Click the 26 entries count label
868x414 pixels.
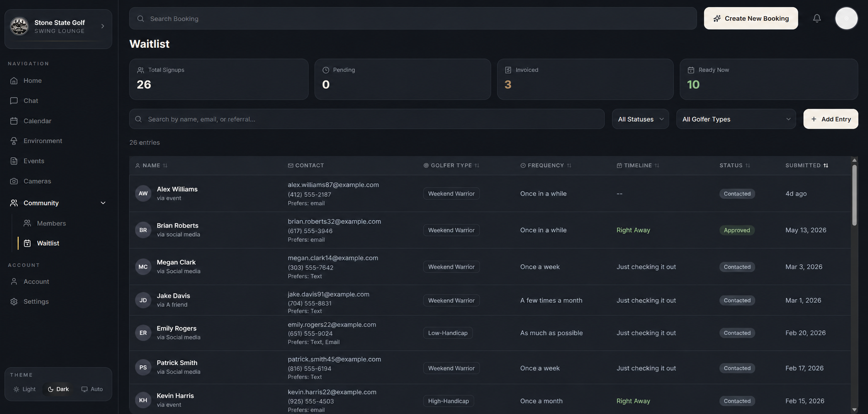[x=145, y=142]
